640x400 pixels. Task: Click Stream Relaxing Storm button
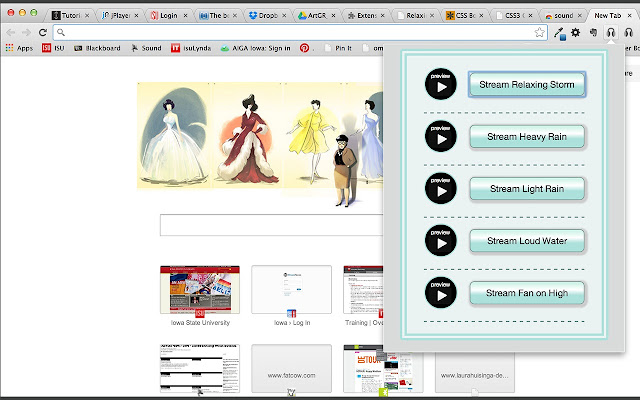pyautogui.click(x=527, y=84)
